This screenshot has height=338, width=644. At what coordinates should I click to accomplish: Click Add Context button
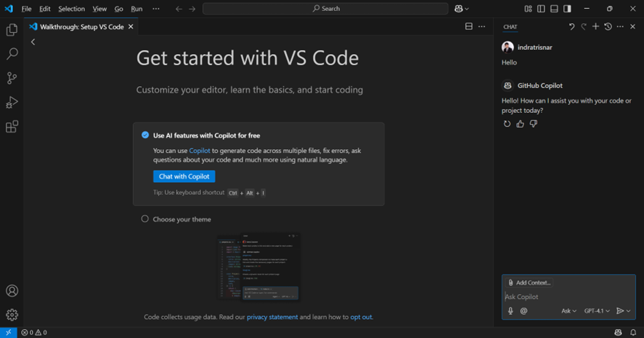point(529,283)
